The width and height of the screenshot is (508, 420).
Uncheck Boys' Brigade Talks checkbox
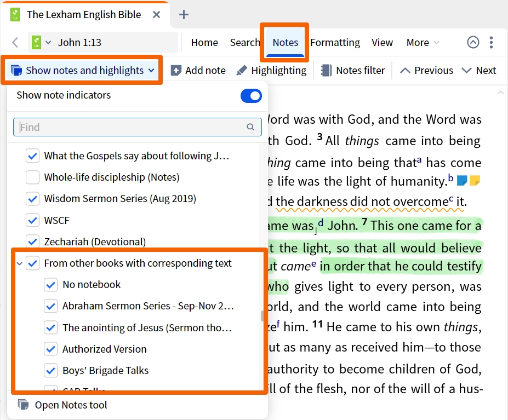(51, 370)
